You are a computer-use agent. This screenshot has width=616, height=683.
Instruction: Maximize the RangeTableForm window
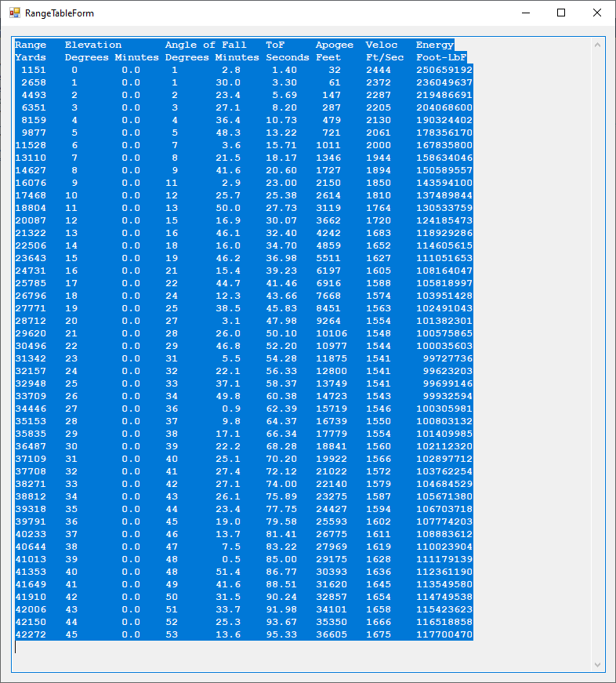561,13
